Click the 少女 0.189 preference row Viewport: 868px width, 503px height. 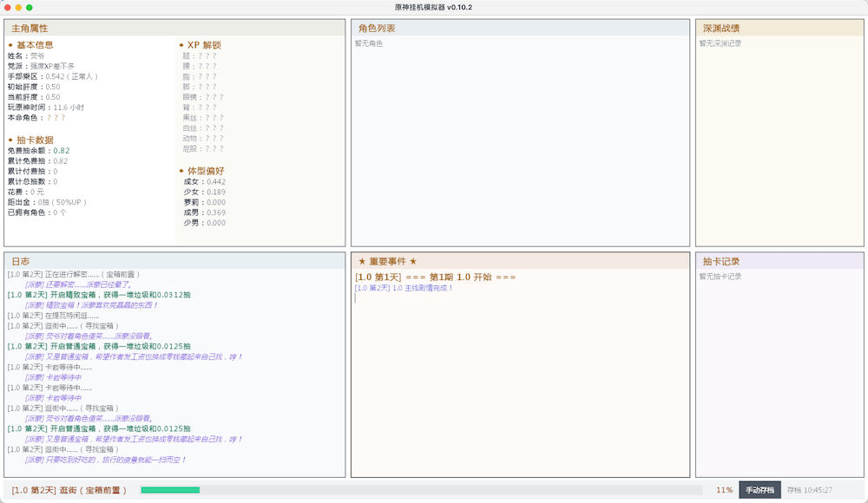click(x=204, y=192)
